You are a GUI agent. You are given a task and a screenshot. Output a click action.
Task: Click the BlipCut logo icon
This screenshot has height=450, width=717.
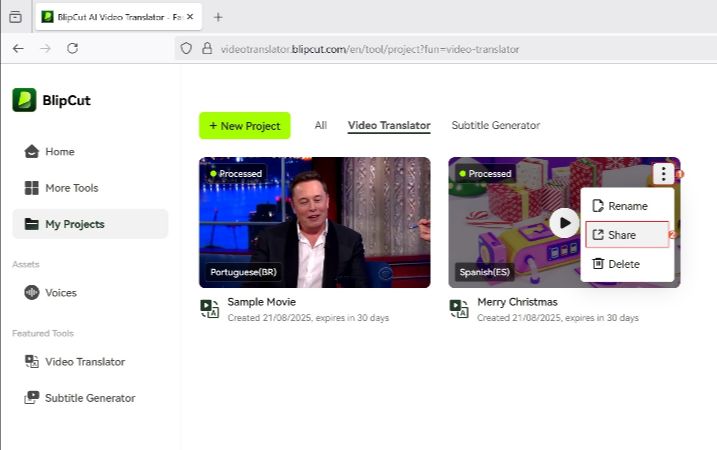[x=24, y=100]
